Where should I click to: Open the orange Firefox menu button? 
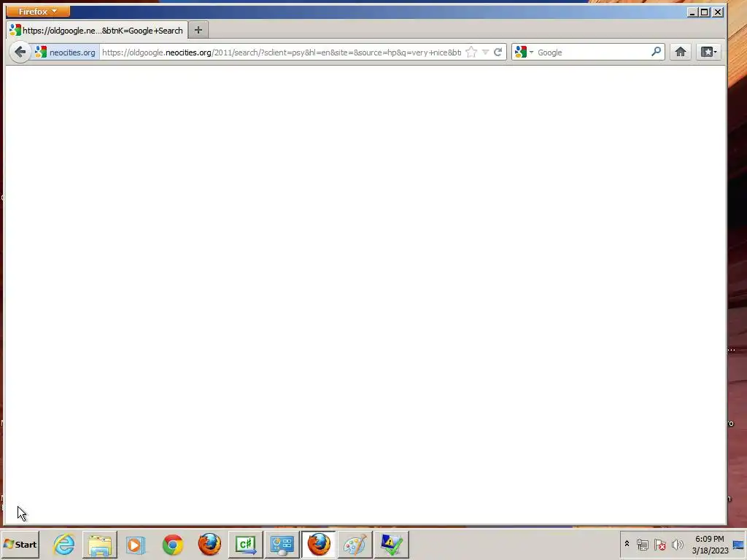tap(38, 11)
